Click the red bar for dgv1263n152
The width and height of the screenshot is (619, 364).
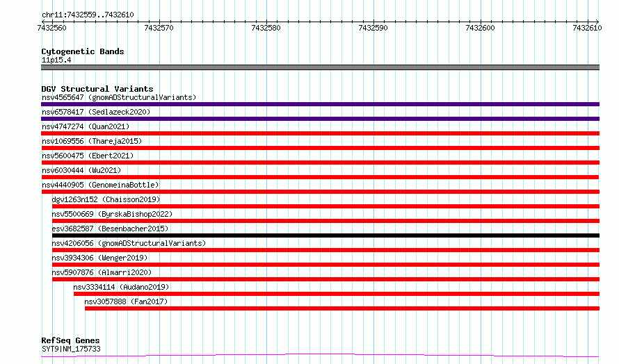click(x=325, y=206)
